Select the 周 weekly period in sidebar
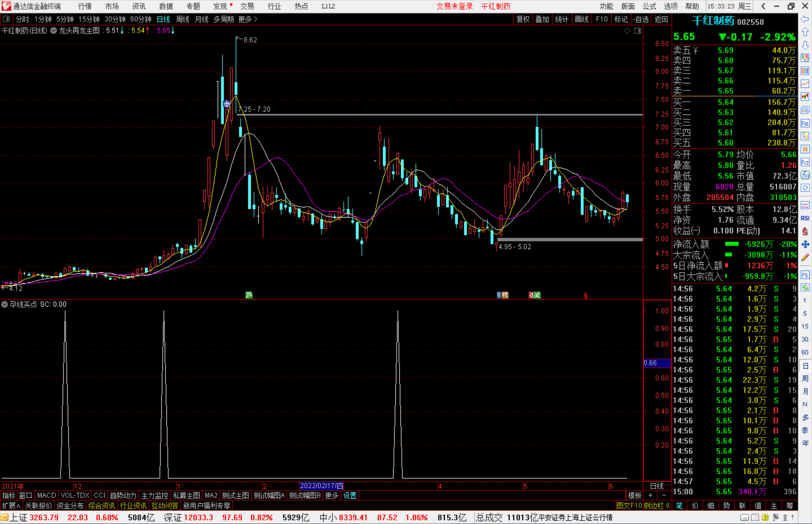Image resolution: width=812 pixels, height=524 pixels. coord(805,379)
